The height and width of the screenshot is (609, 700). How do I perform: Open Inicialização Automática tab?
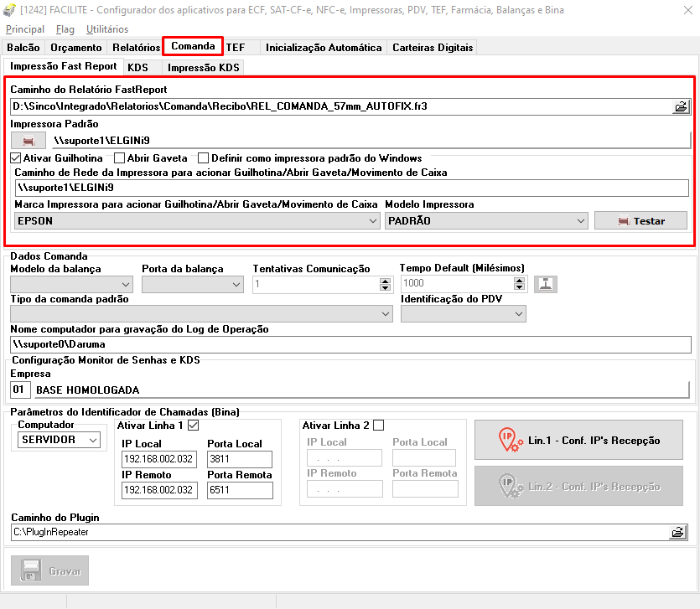pyautogui.click(x=324, y=47)
